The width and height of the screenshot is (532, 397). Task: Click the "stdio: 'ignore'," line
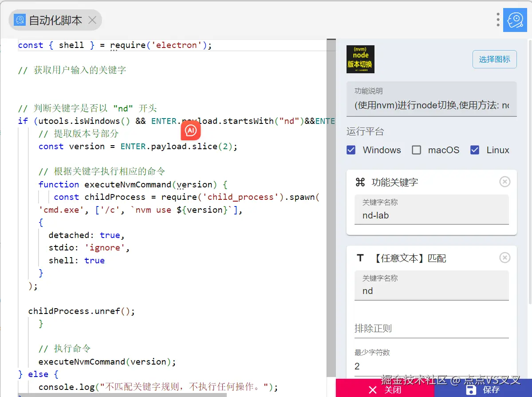pyautogui.click(x=89, y=248)
